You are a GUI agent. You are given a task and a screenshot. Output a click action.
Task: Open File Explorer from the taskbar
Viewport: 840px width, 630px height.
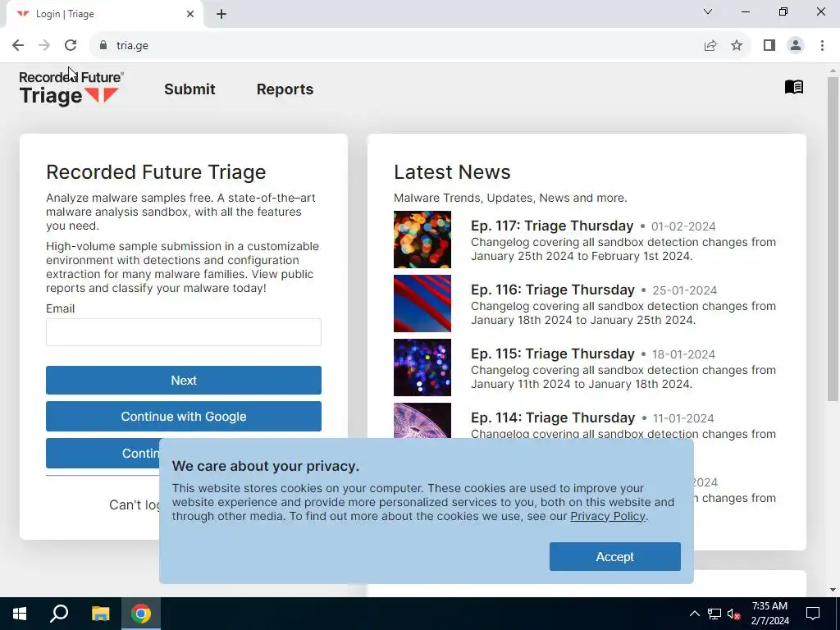[100, 614]
